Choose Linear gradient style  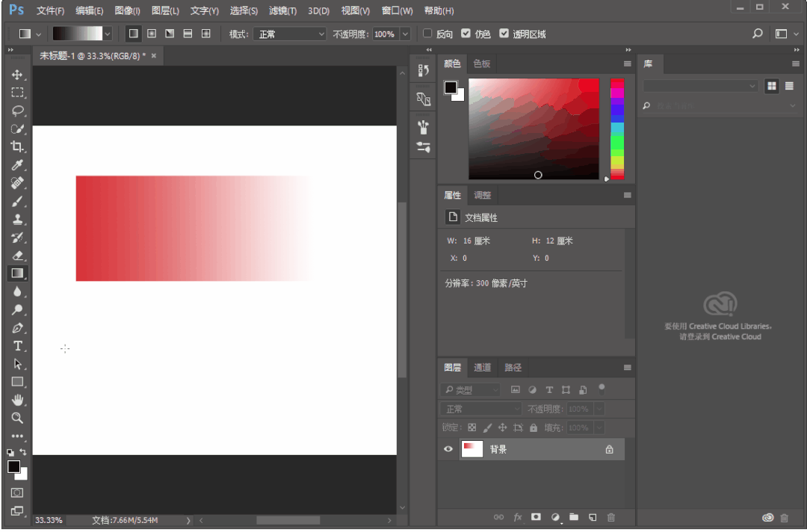click(x=133, y=34)
